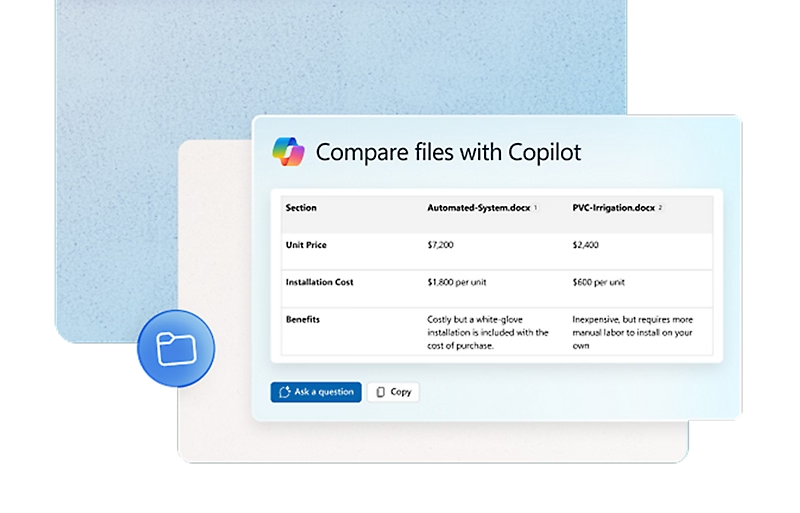The width and height of the screenshot is (800, 513).
Task: Click the Copy button
Action: coord(393,392)
